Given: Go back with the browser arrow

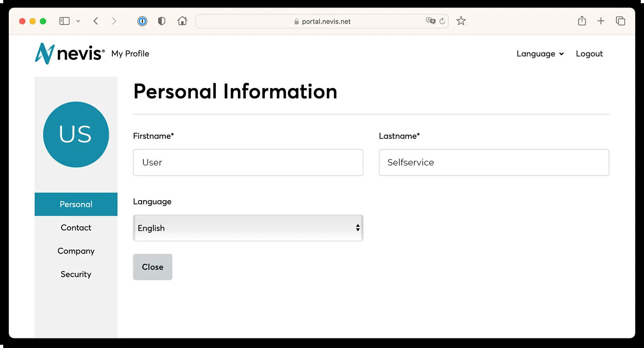Looking at the screenshot, I should (96, 21).
